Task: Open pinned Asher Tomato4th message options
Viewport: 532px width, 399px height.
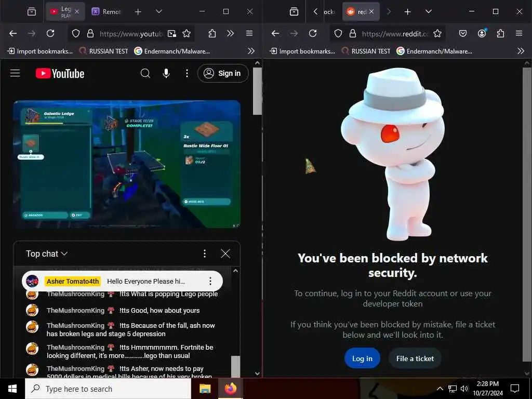Action: coord(210,281)
